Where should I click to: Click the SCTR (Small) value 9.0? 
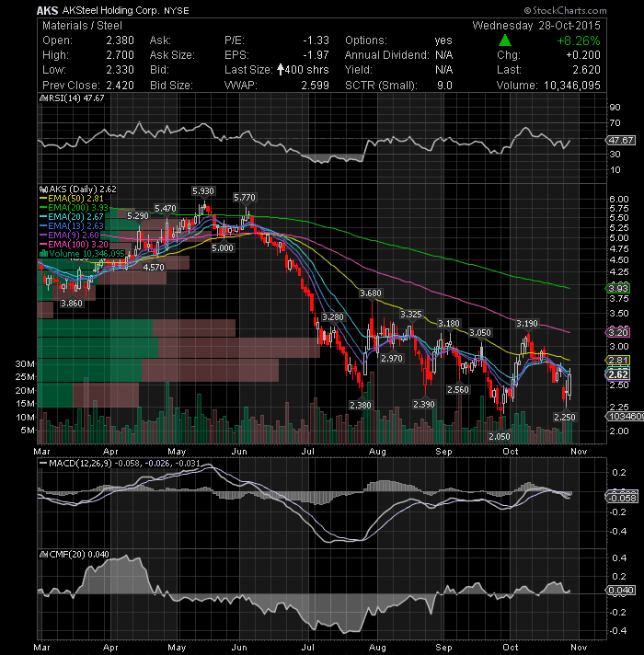coord(444,86)
